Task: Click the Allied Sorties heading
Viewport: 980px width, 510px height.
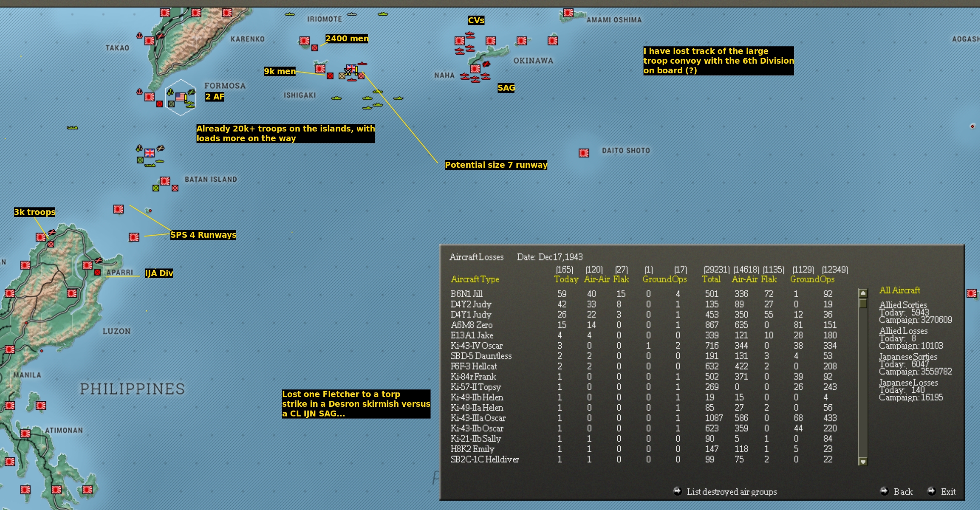Action: [x=903, y=305]
